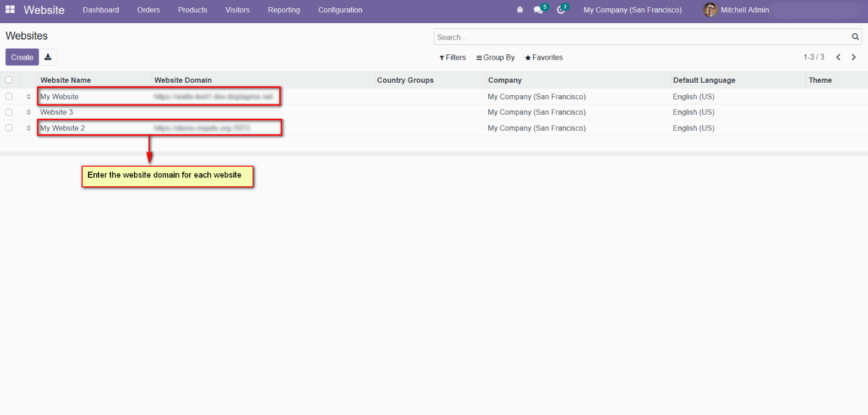Viewport: 868px width, 415px height.
Task: Check the My Website row checkbox
Action: coord(9,96)
